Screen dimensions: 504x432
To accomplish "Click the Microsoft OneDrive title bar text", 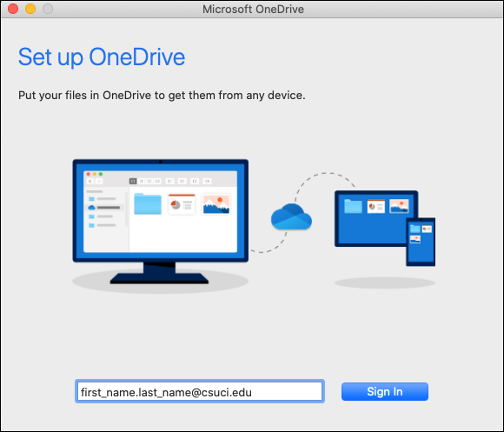I will [x=253, y=9].
